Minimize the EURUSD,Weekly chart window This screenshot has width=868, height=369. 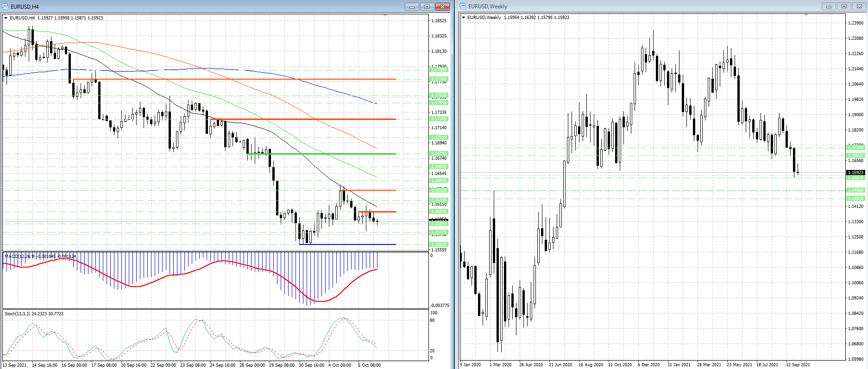click(829, 6)
